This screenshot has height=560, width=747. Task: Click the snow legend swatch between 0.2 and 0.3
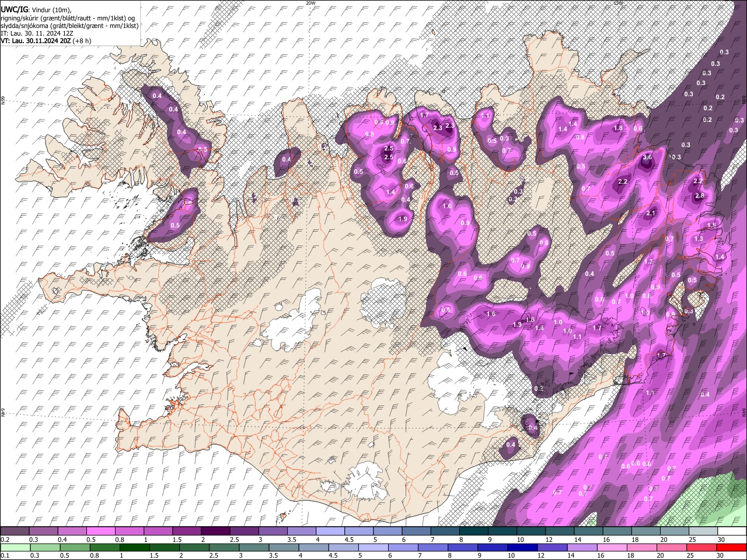tap(15, 531)
